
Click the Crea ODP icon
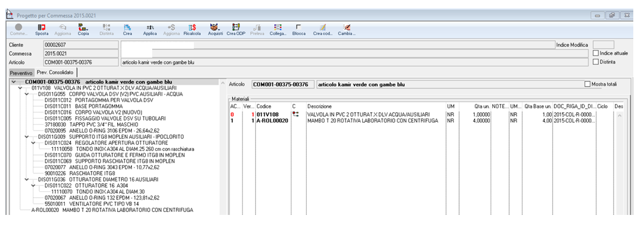[x=235, y=27]
